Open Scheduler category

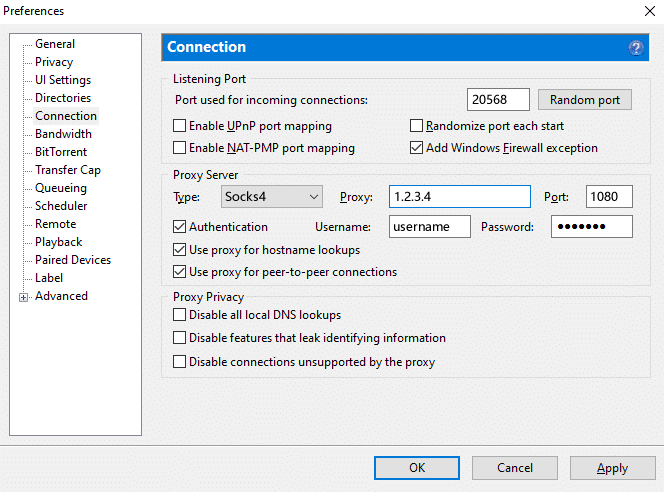[61, 206]
